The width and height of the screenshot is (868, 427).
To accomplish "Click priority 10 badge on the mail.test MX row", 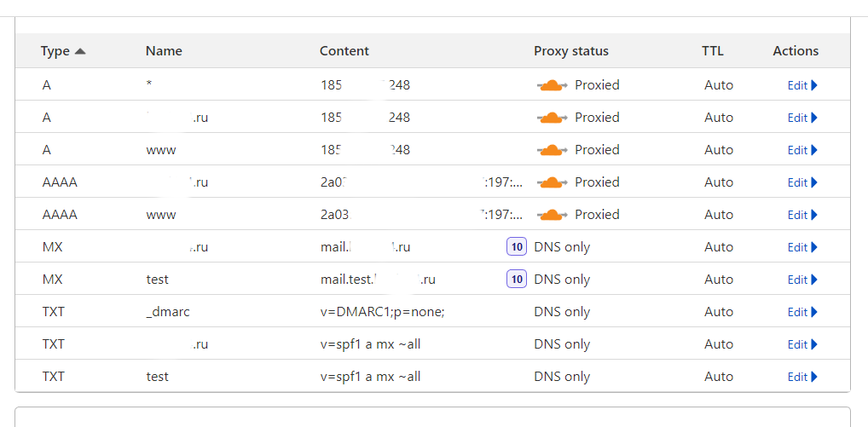I will (517, 280).
